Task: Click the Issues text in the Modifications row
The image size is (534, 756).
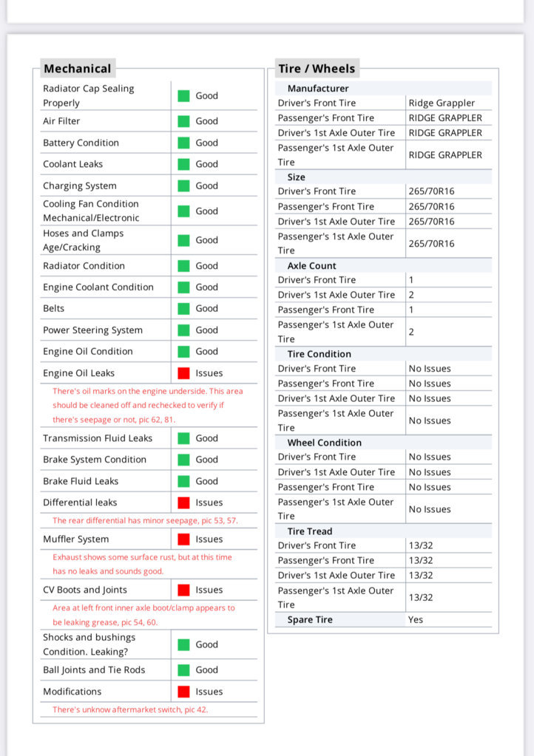Action: point(209,692)
